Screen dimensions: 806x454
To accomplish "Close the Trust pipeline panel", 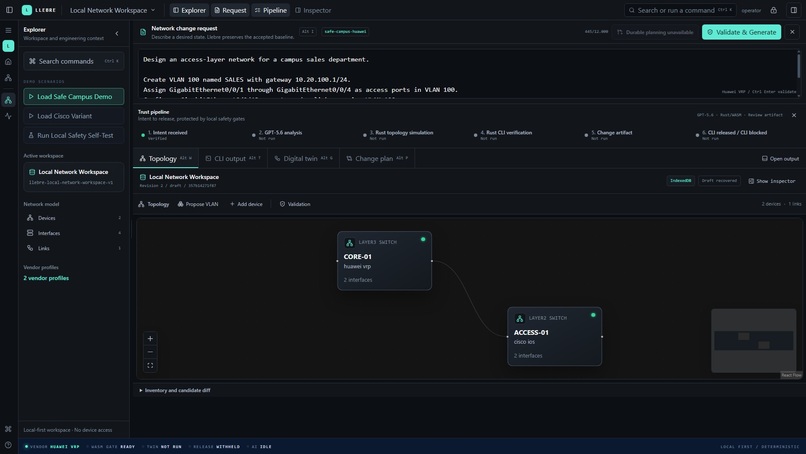I will pyautogui.click(x=794, y=115).
